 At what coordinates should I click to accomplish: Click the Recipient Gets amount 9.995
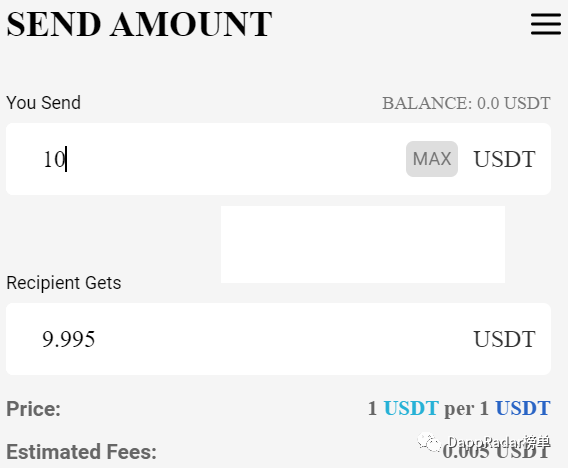pyautogui.click(x=68, y=339)
